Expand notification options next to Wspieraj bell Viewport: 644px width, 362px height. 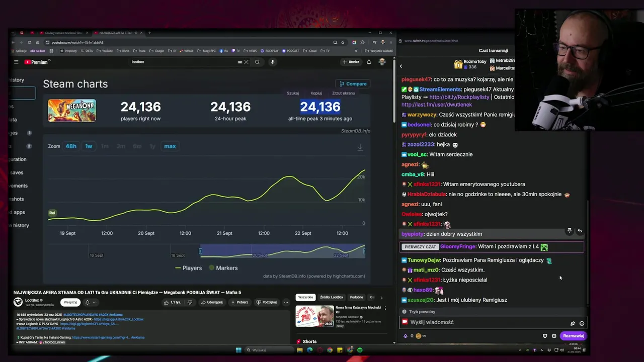click(94, 302)
